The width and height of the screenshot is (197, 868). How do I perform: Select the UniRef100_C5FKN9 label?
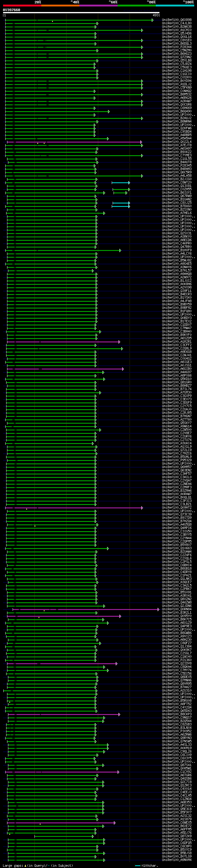tap(177, 88)
